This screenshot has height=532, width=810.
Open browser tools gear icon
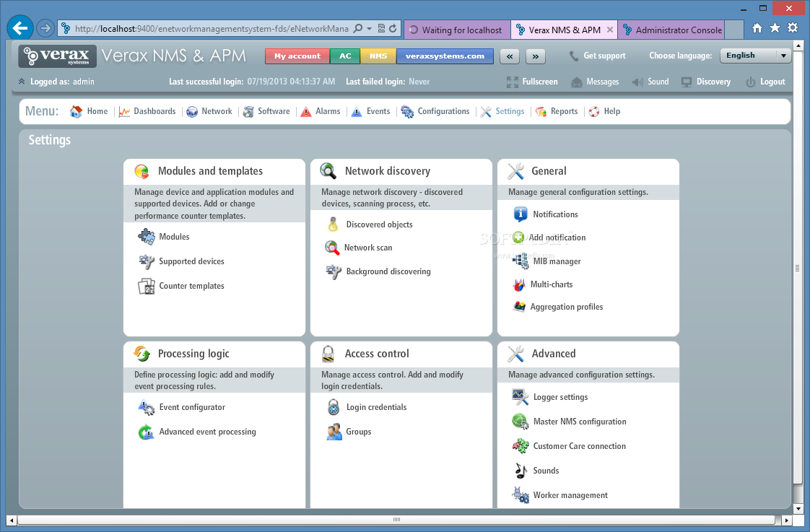pyautogui.click(x=793, y=28)
